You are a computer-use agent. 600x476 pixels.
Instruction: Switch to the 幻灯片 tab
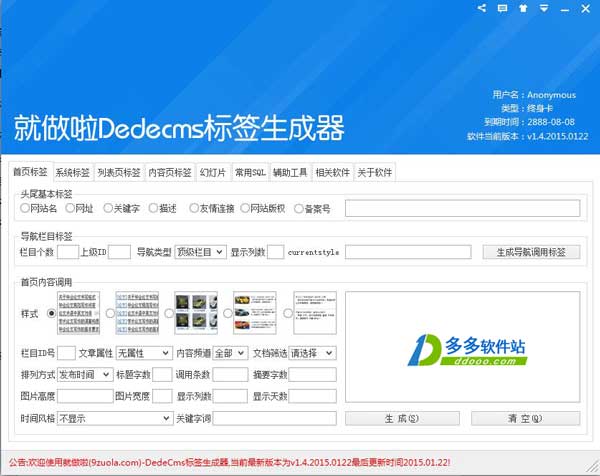tap(213, 173)
